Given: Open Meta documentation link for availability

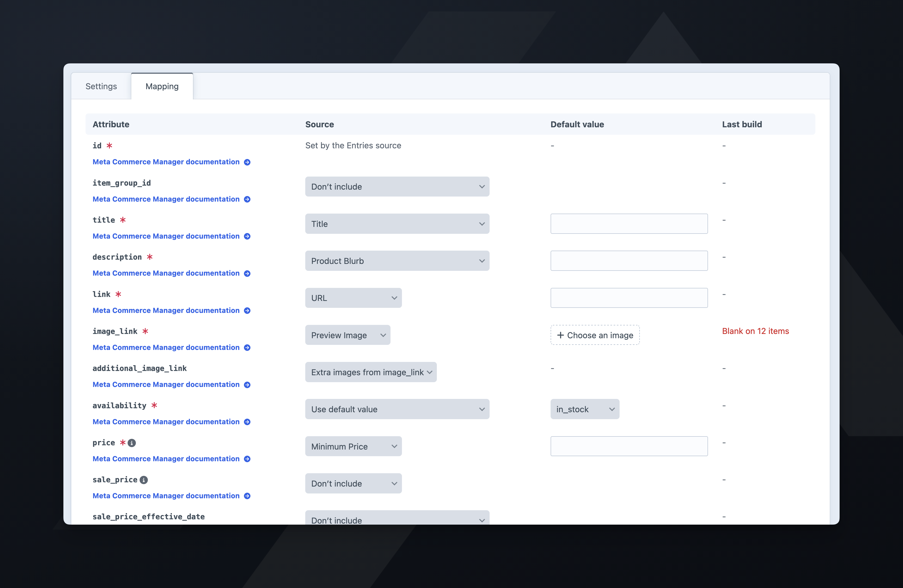Looking at the screenshot, I should tap(166, 422).
